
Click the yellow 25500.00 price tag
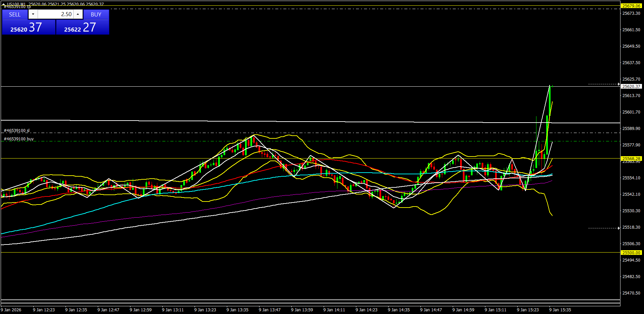[631, 253]
